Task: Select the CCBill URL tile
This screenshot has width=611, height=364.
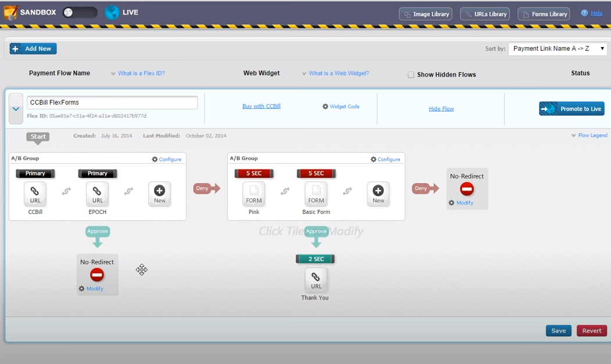Action: pyautogui.click(x=35, y=194)
